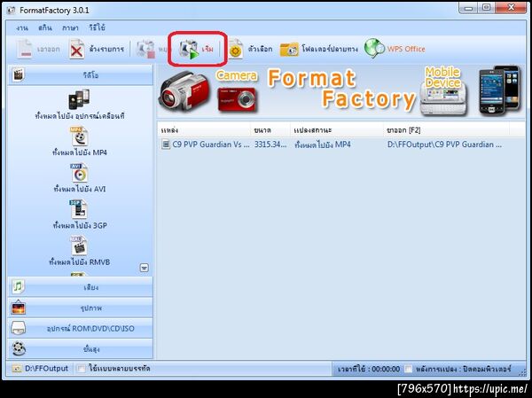The image size is (532, 398).
Task: Toggle the multi-threads checkbox in status bar
Action: (x=81, y=369)
